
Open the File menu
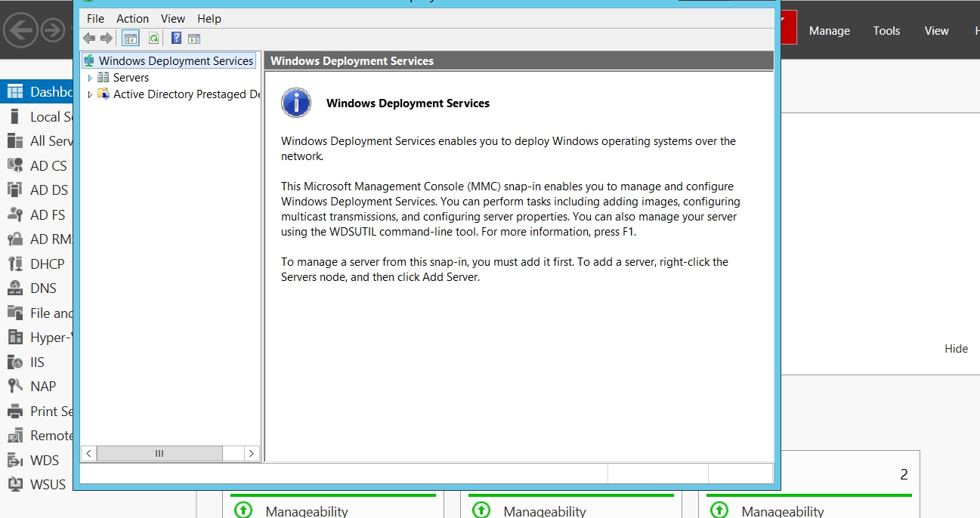tap(95, 18)
